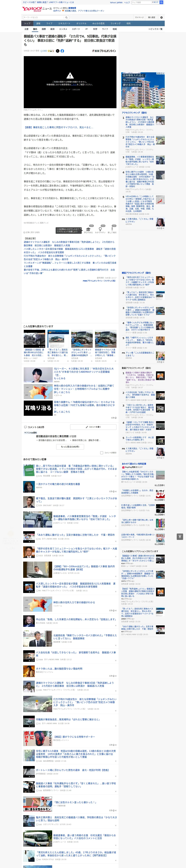Open the マイページ link
The width and height of the screenshot is (186, 868).
coord(139,18)
